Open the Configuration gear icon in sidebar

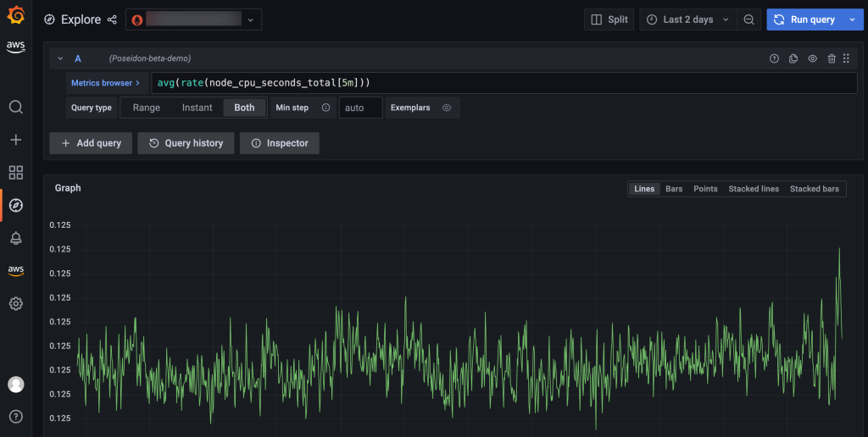pyautogui.click(x=15, y=303)
